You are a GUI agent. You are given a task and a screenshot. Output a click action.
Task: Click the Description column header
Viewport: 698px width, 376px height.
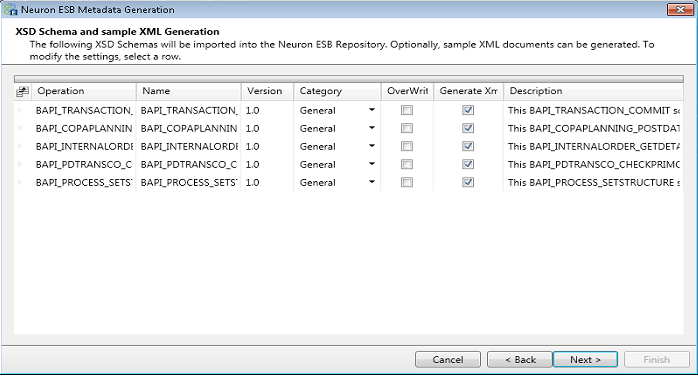(594, 91)
